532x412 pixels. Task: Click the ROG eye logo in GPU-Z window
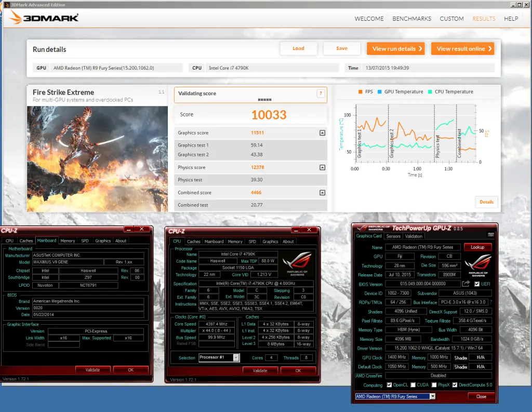(x=477, y=263)
